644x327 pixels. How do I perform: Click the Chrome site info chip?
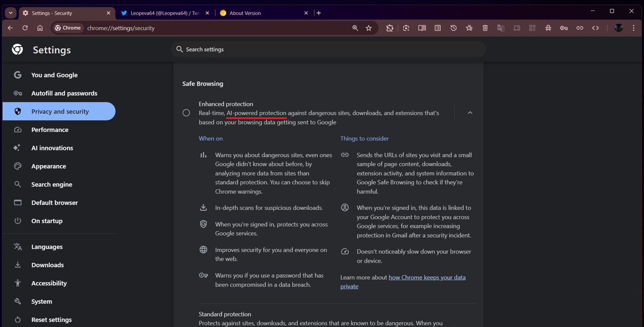click(x=68, y=28)
